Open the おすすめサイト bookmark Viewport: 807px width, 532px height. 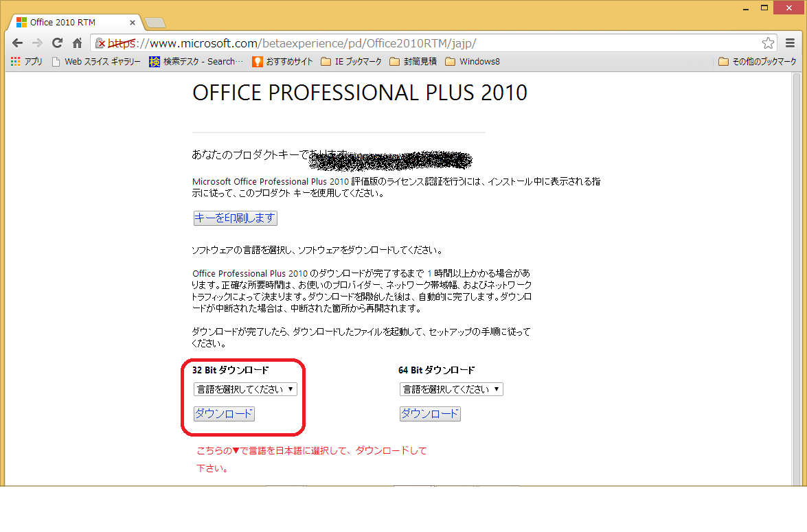point(282,61)
